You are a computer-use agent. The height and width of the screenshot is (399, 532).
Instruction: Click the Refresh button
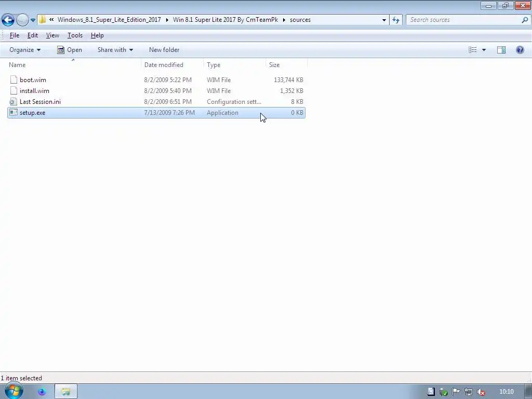[x=395, y=20]
